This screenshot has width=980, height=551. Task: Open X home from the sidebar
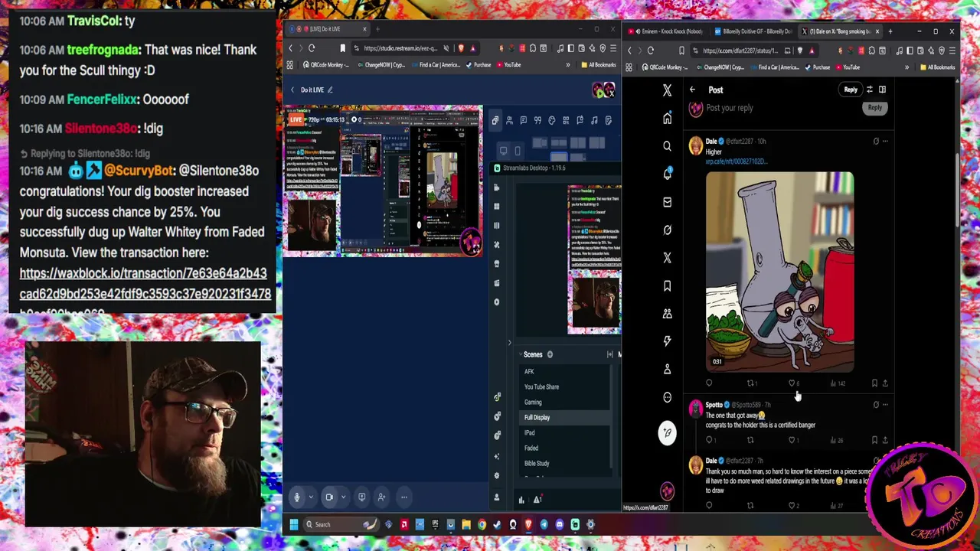667,119
